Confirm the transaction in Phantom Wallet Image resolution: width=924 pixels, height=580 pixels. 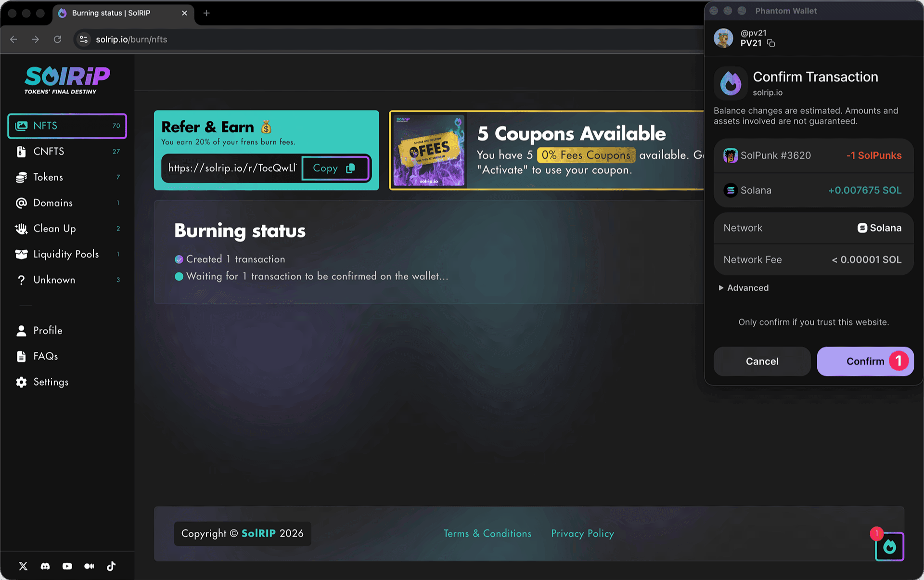point(865,361)
